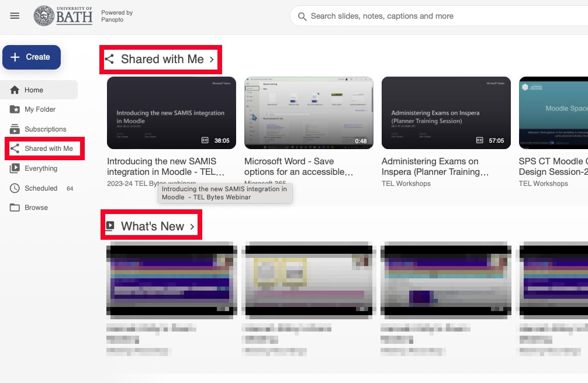The image size is (588, 383).
Task: Click the search magnifier icon
Action: [x=302, y=16]
